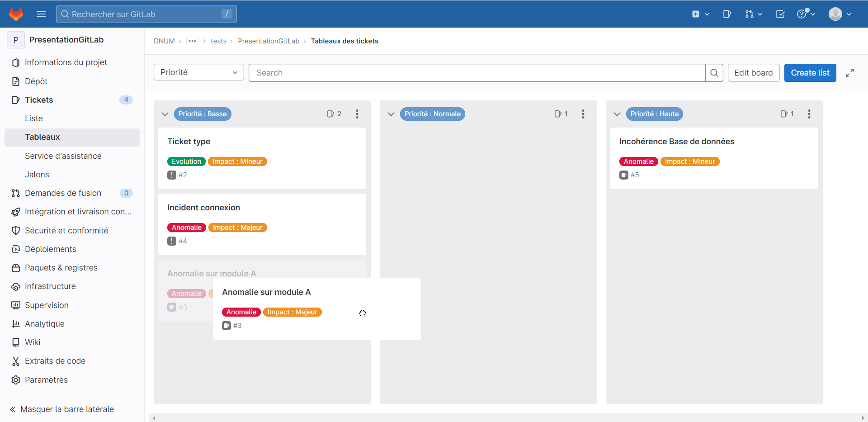The height and width of the screenshot is (422, 868).
Task: Open the to-do list icon
Action: pos(780,14)
